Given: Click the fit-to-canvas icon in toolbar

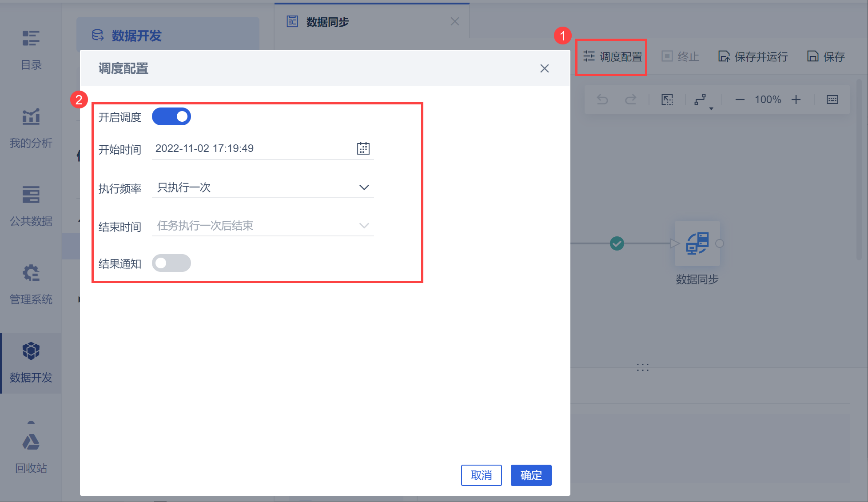Looking at the screenshot, I should 667,100.
